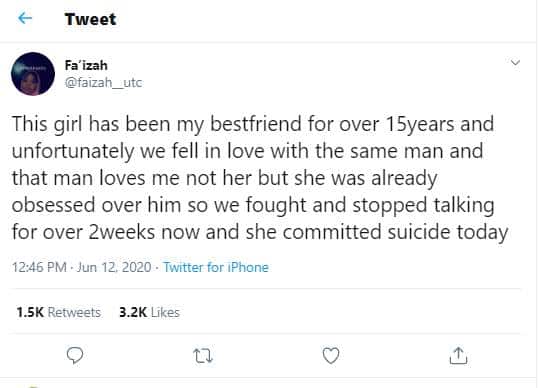Screen dimensions: 542x388
Task: Open the reply speech bubble icon
Action: (x=75, y=355)
